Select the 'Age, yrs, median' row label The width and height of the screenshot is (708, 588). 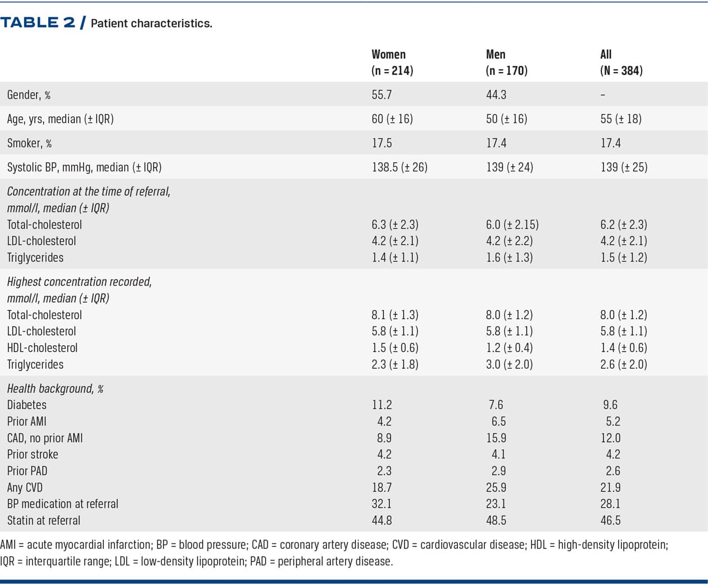[x=60, y=119]
